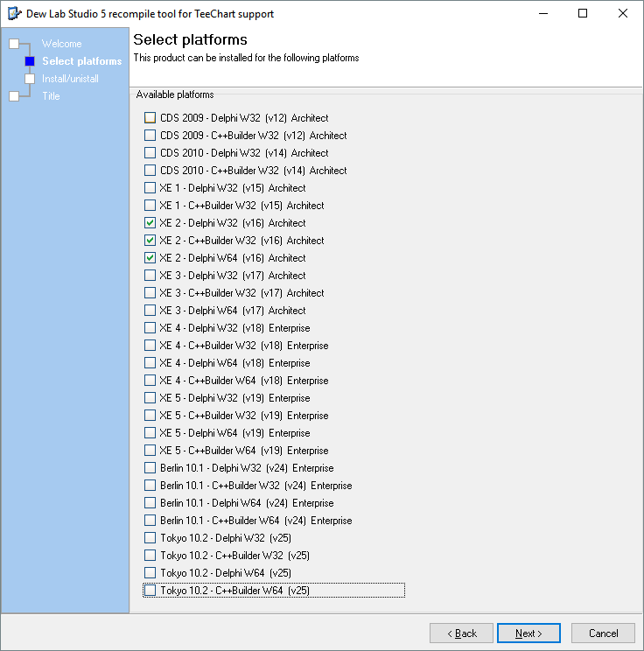Select Tokyo 10.2 - Delphi W32 (v25)
The image size is (644, 651).
tap(150, 538)
